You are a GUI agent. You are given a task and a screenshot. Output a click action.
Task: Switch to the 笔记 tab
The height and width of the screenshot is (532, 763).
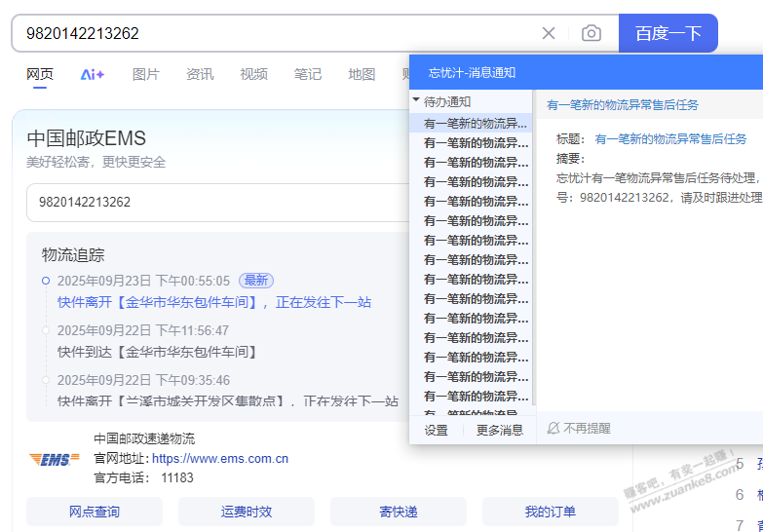(308, 74)
